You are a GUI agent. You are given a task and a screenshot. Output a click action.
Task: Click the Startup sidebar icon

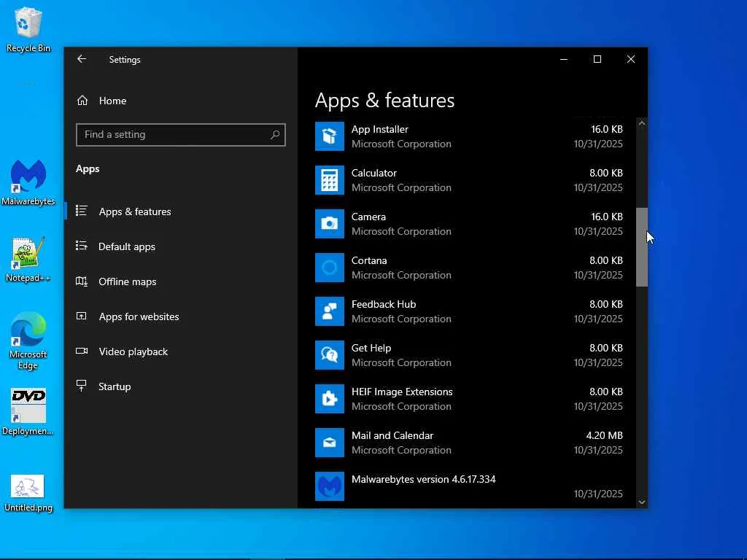[82, 386]
